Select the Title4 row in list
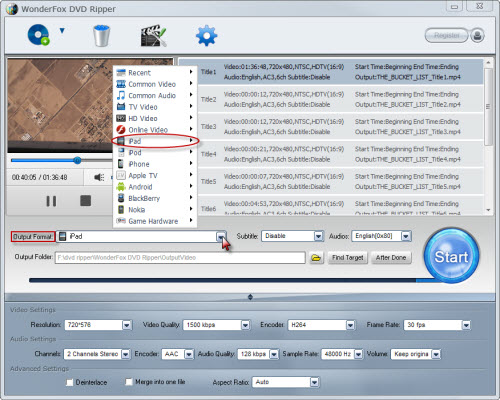The image size is (500, 400). tap(340, 154)
